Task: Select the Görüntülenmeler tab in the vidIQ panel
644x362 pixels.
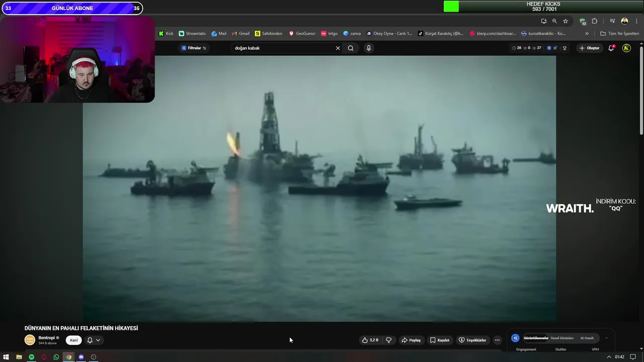Action: [536, 338]
